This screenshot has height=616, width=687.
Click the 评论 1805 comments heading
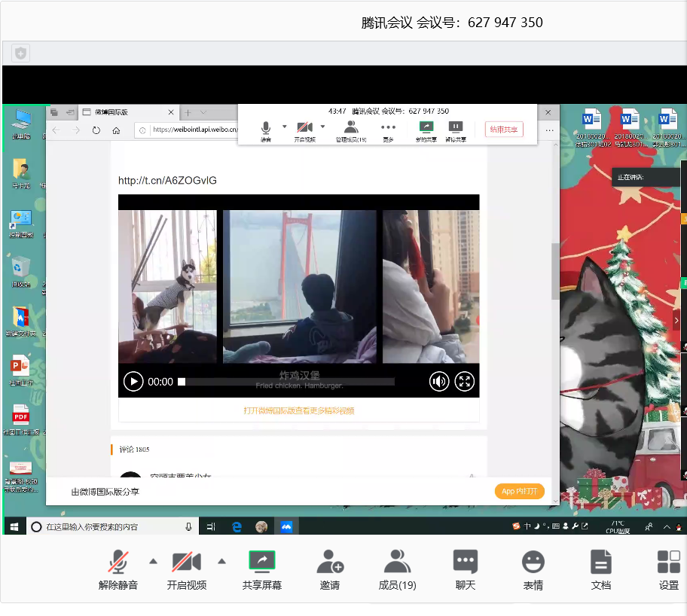tap(134, 450)
